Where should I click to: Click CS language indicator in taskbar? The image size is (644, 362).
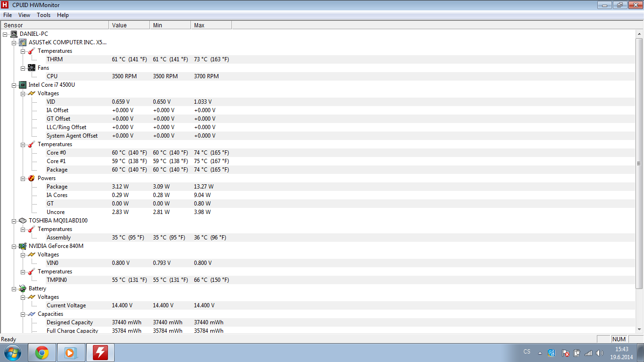(527, 352)
